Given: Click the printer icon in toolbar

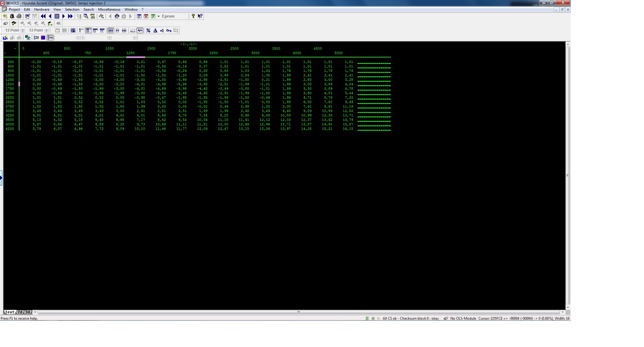Looking at the screenshot, I should (19, 16).
